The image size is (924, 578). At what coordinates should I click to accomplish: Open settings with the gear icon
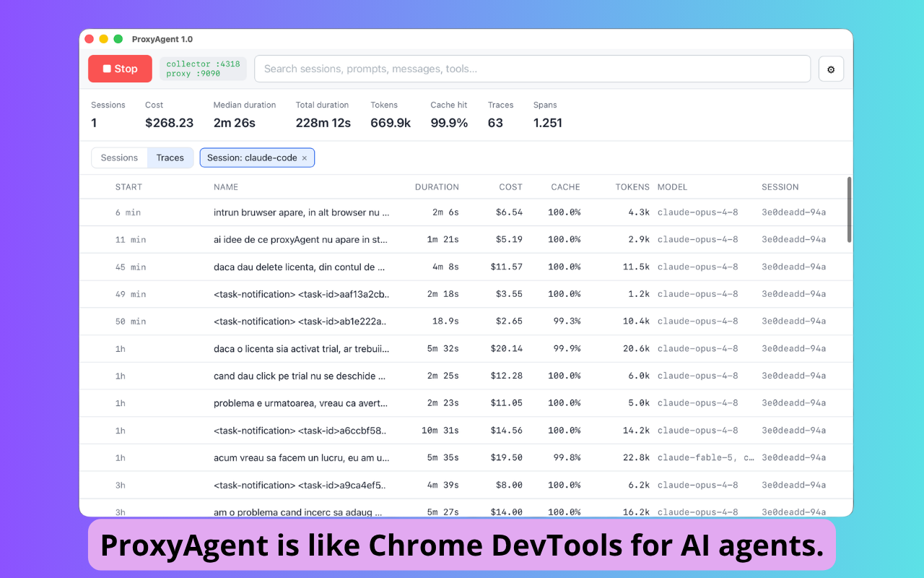[831, 69]
